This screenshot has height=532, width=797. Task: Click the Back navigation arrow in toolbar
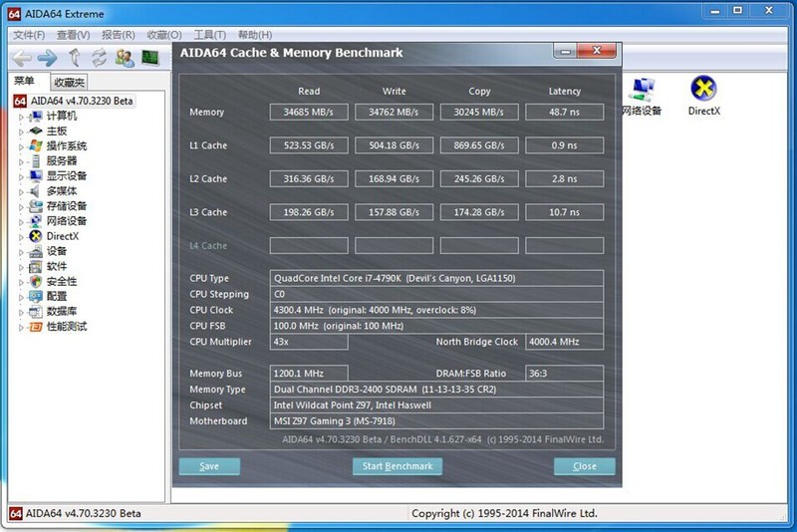[x=22, y=58]
